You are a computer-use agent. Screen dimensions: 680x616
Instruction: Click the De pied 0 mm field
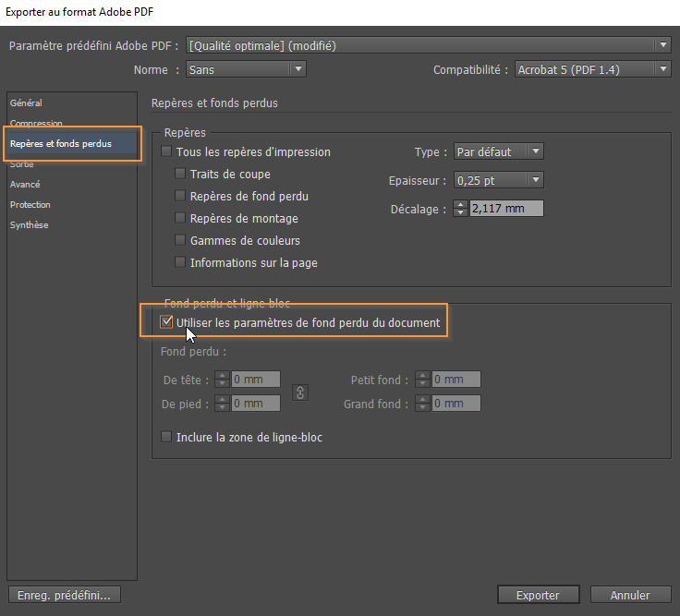(256, 404)
